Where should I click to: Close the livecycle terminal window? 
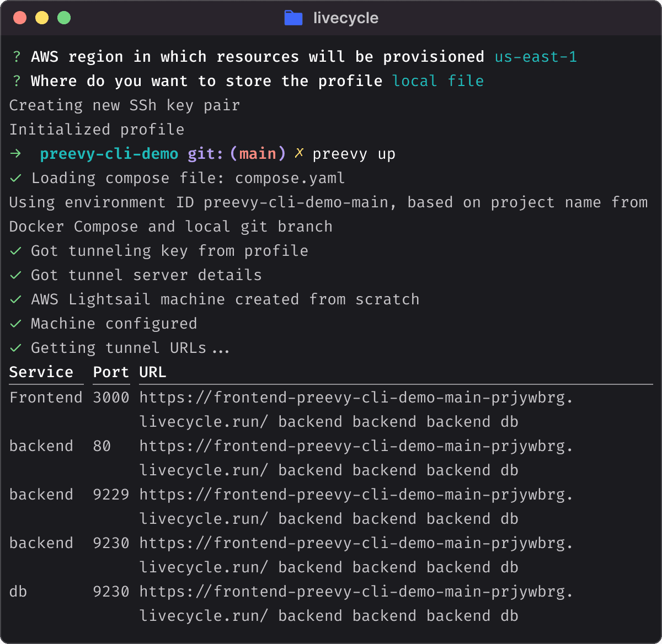click(x=20, y=18)
